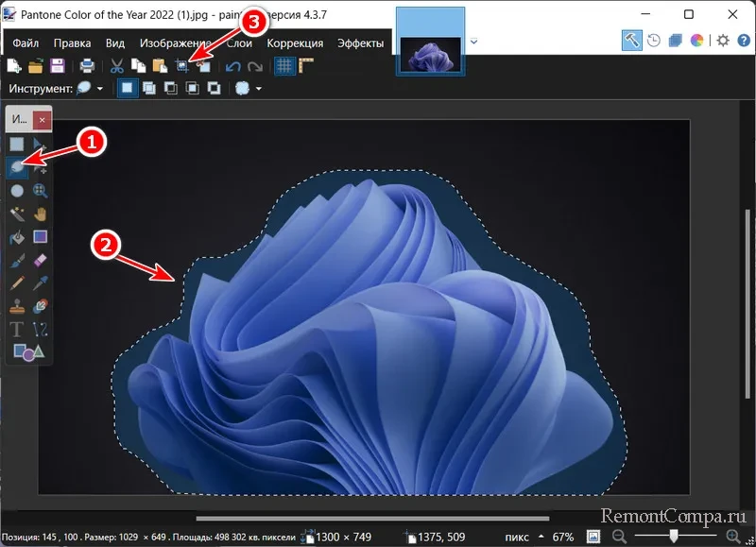Viewport: 756px width, 547px height.
Task: Select the flower image thumbnail tab
Action: (x=431, y=42)
